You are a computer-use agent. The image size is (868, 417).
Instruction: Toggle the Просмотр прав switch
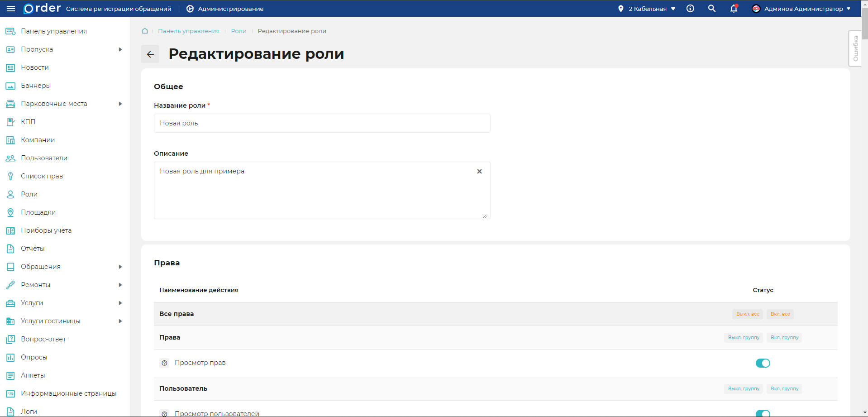763,363
